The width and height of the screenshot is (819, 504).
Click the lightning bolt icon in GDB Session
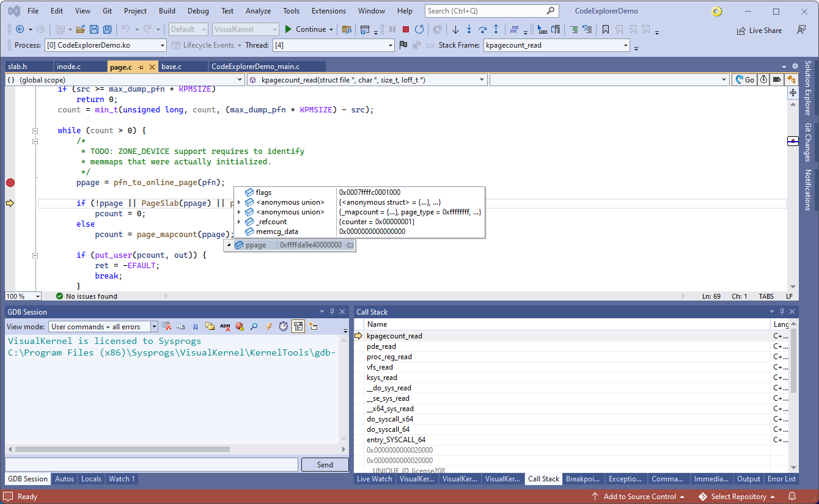pyautogui.click(x=269, y=326)
